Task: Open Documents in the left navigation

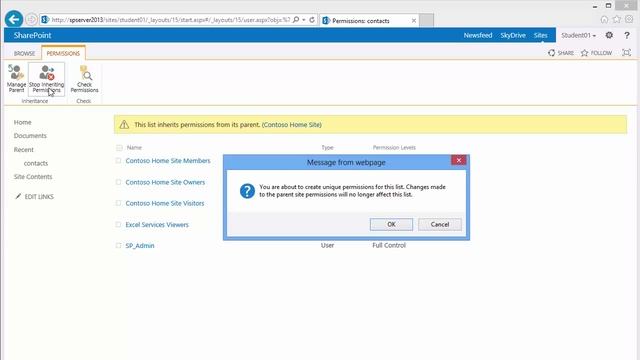Action: pos(30,136)
